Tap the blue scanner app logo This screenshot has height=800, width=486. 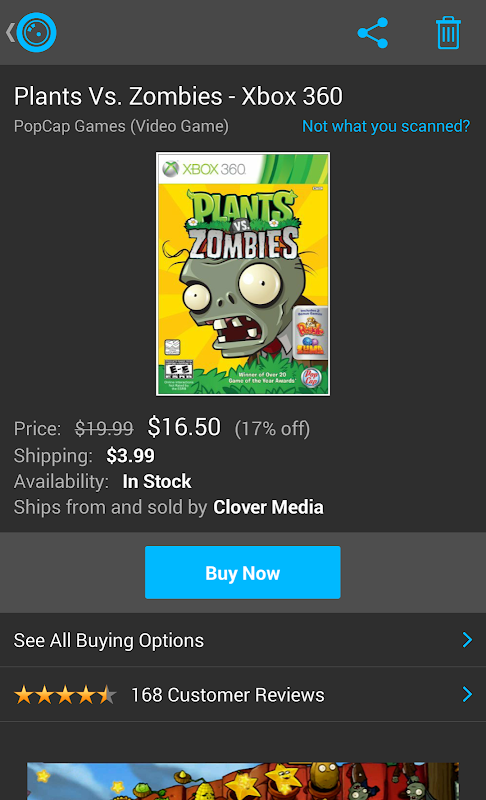click(x=36, y=33)
